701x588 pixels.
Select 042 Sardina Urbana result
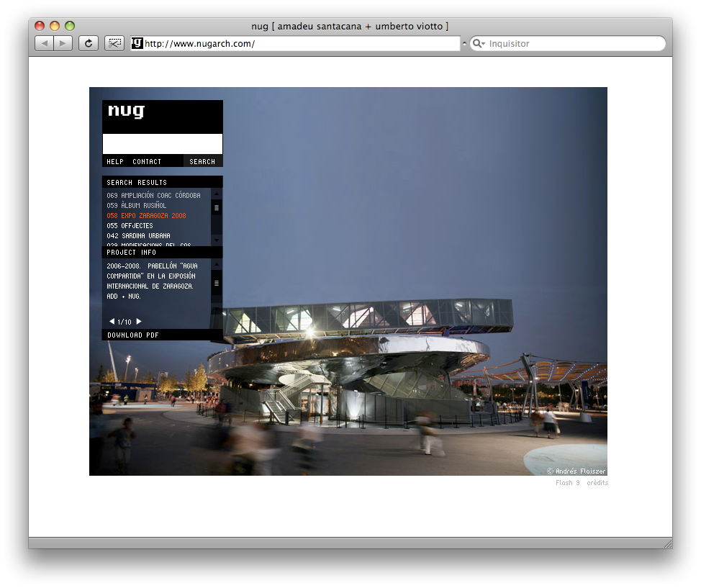click(138, 235)
